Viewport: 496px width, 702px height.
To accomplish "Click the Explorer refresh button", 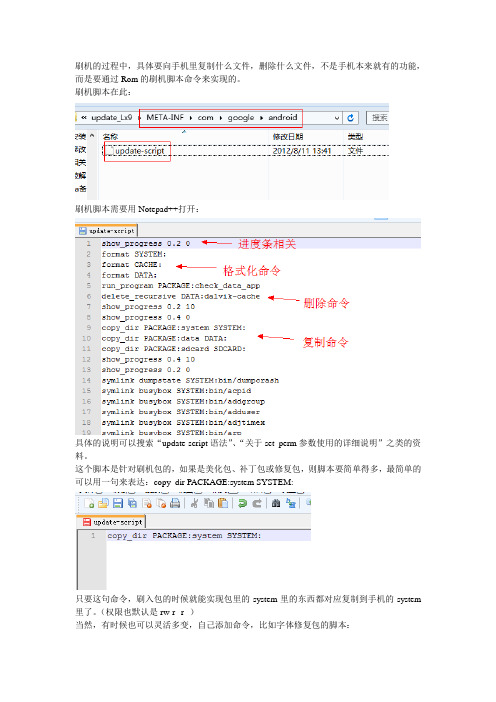I will 351,117.
